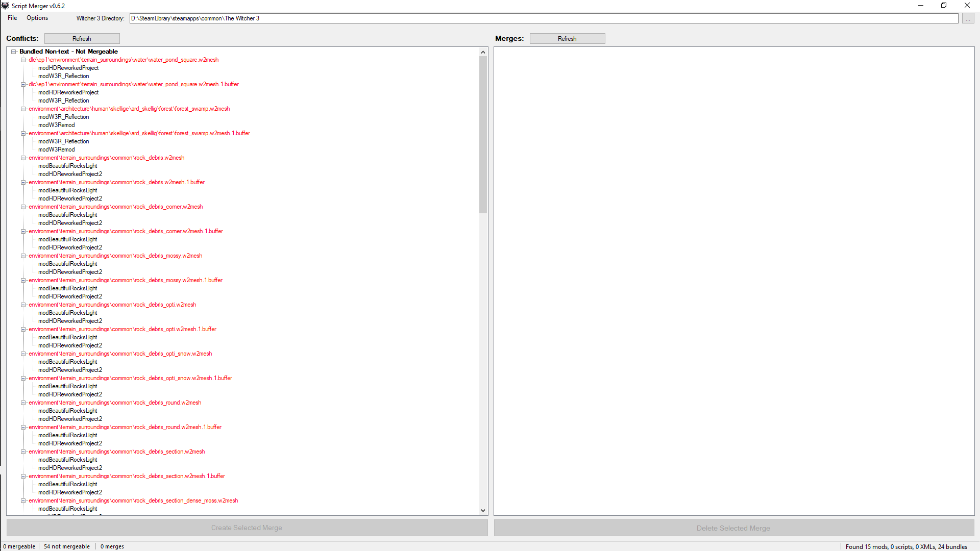Click the Create Selected Merge button

pyautogui.click(x=247, y=528)
